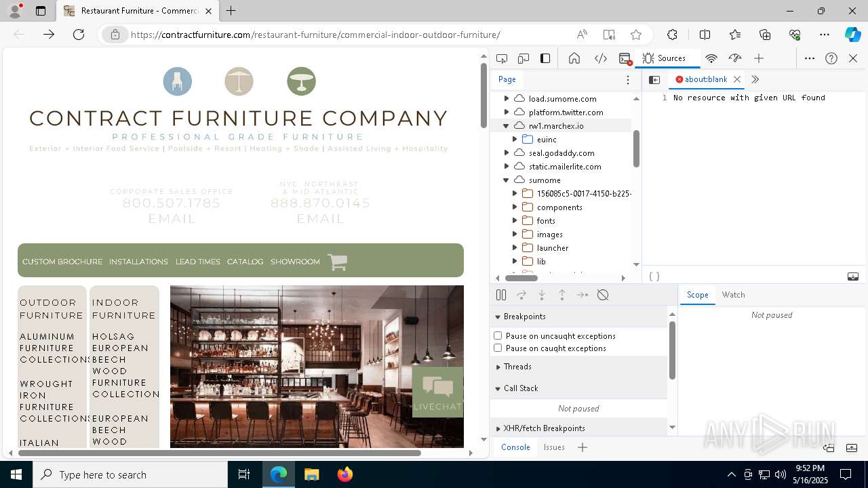This screenshot has width=868, height=488.
Task: Collapse the sumome domain node
Action: (x=507, y=180)
